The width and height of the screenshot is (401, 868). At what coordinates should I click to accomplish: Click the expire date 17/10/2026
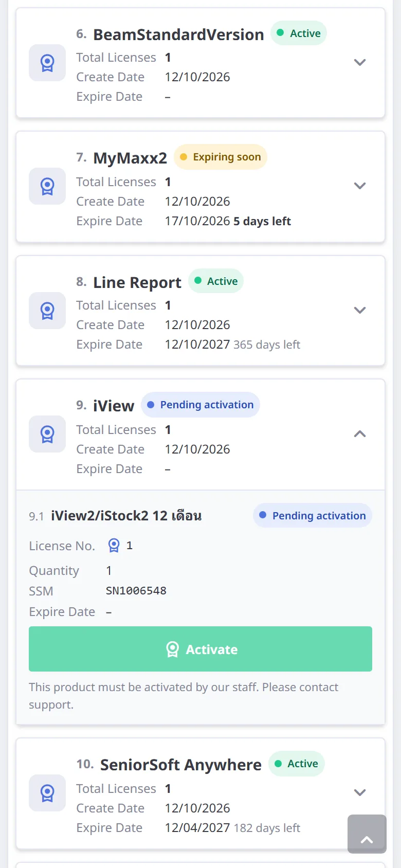197,221
